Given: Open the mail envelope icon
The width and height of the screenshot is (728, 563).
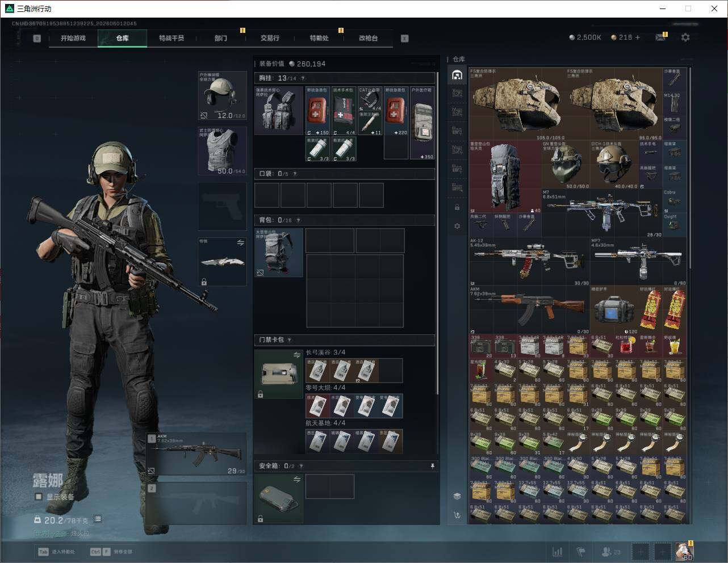Looking at the screenshot, I should pyautogui.click(x=660, y=37).
